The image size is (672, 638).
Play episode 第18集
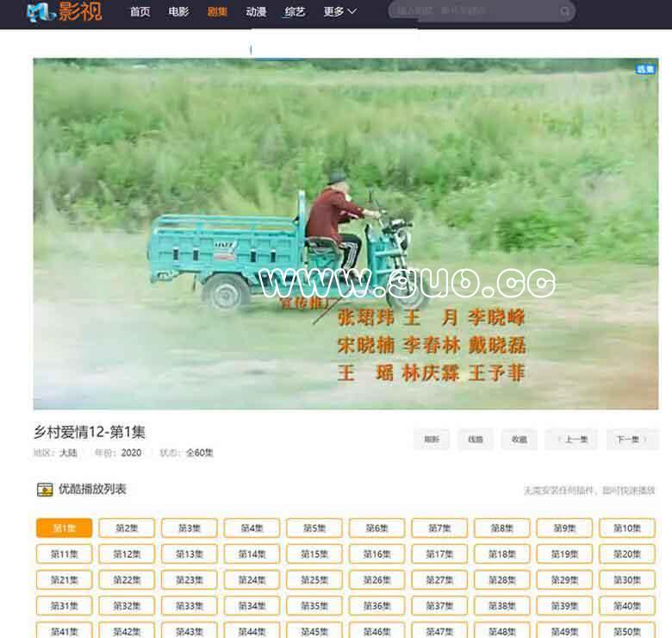(x=502, y=554)
